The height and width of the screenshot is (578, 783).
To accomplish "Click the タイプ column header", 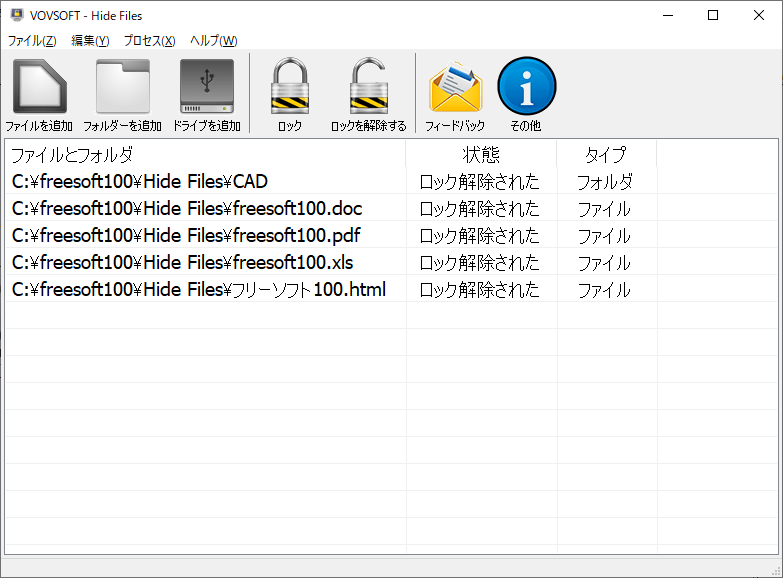I will pos(606,154).
